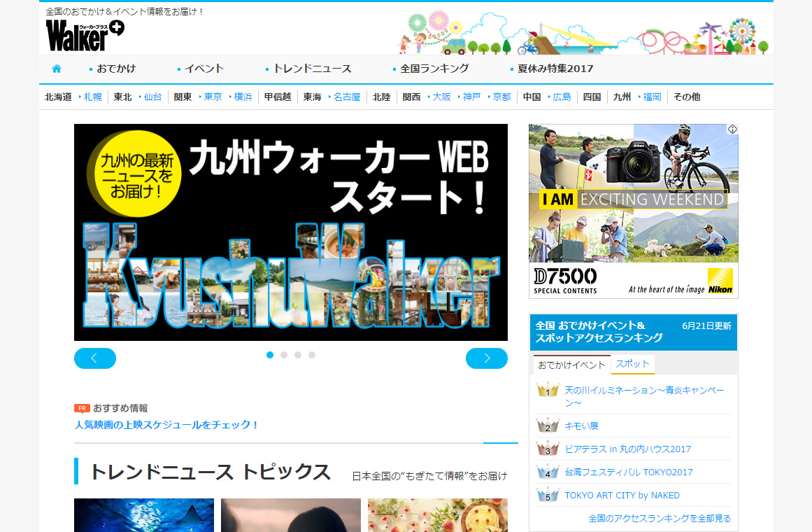Select the second carousel dot
This screenshot has height=532, width=812.
click(x=284, y=355)
